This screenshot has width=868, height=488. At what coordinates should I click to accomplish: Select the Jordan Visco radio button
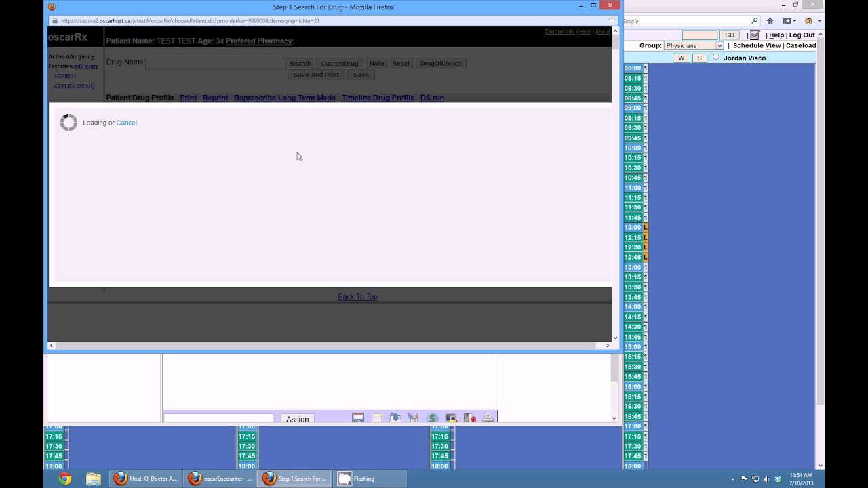tap(716, 58)
